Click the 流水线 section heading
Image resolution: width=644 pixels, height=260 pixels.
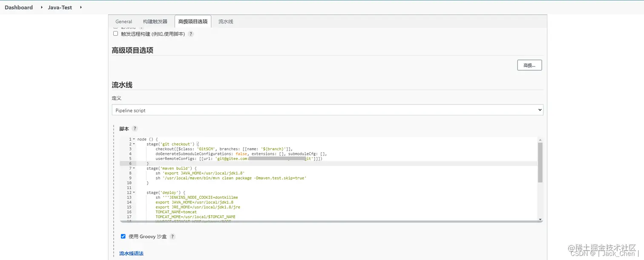(x=122, y=85)
